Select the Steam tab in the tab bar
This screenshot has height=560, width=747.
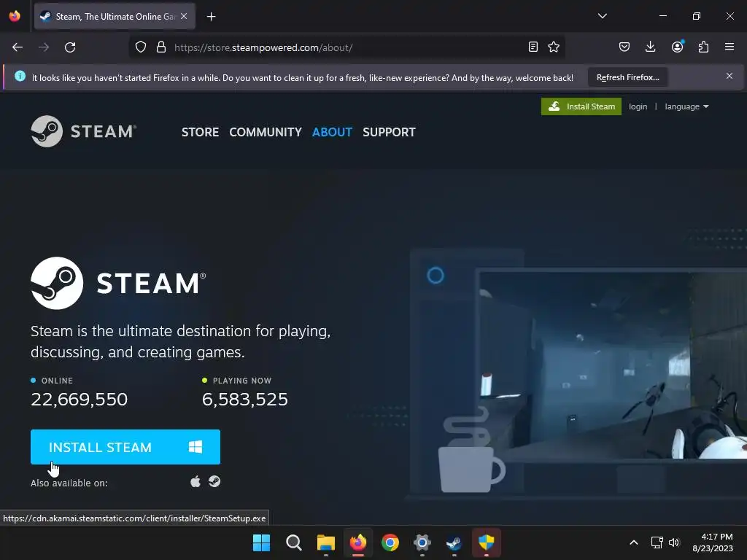click(x=115, y=16)
